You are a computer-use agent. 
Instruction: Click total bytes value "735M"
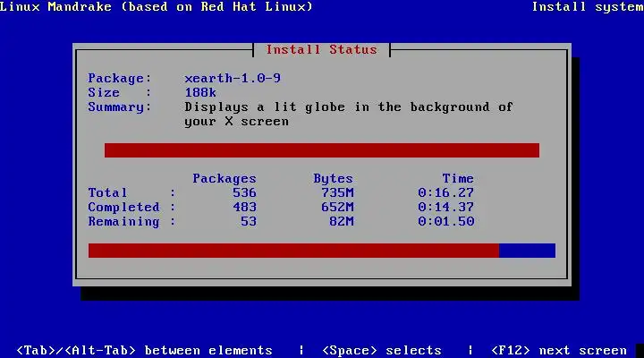coord(337,192)
